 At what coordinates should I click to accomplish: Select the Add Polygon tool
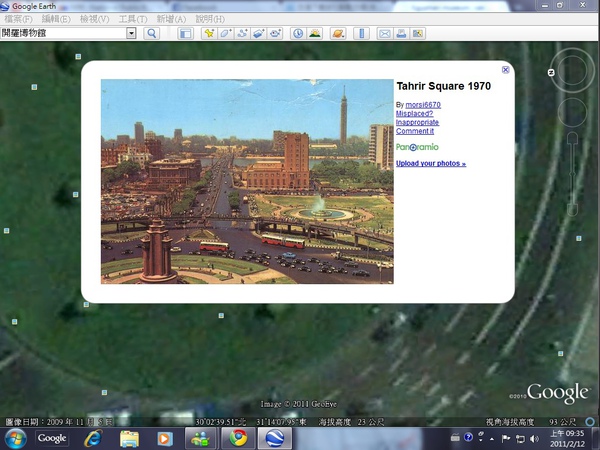(x=225, y=34)
